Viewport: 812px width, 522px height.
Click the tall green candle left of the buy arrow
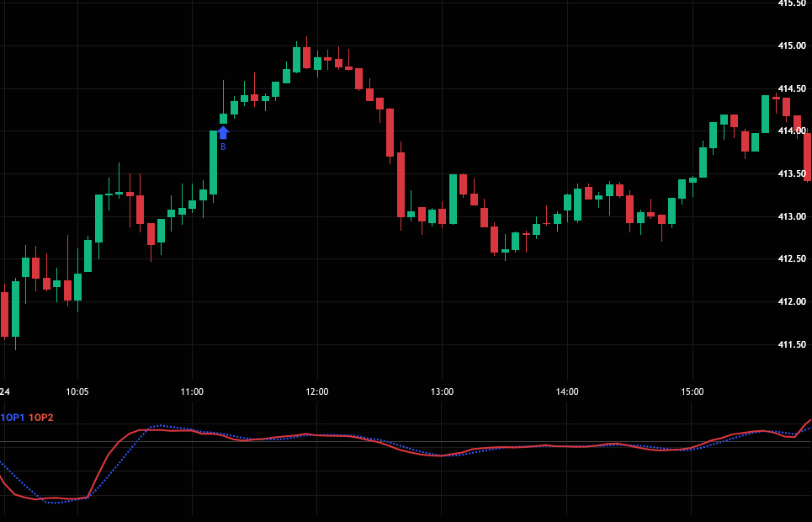tap(213, 162)
